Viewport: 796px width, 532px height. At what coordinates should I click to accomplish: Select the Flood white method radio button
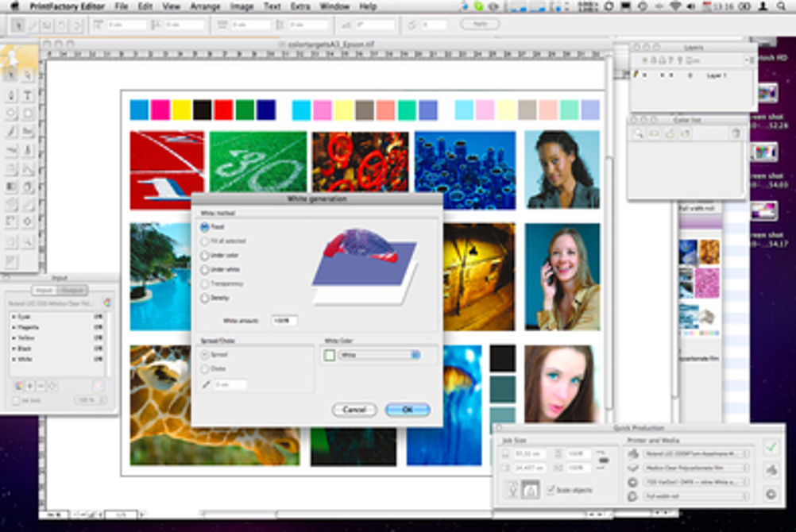tap(205, 227)
